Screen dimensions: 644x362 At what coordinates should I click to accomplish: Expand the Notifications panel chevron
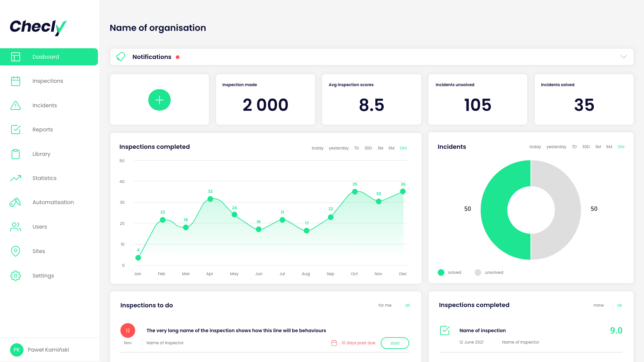(x=624, y=57)
